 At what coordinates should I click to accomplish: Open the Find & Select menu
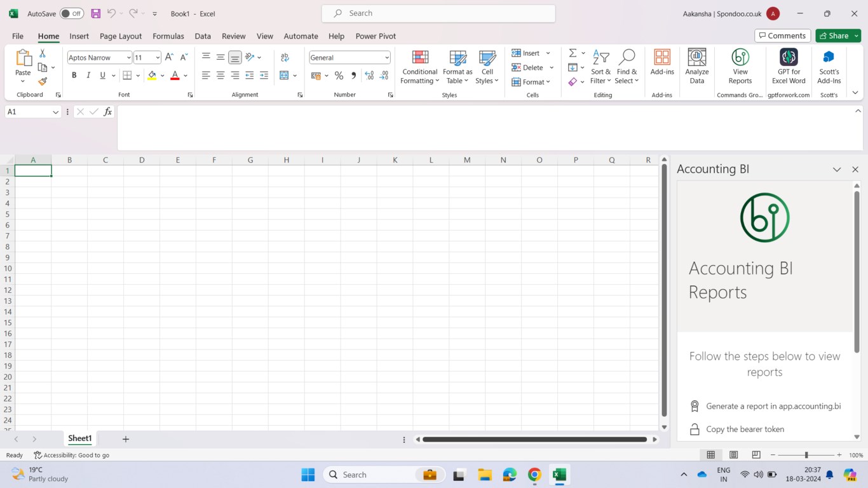click(627, 67)
